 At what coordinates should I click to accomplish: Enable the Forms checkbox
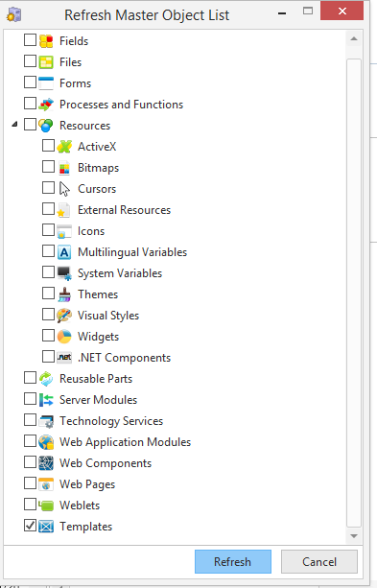pyautogui.click(x=30, y=82)
